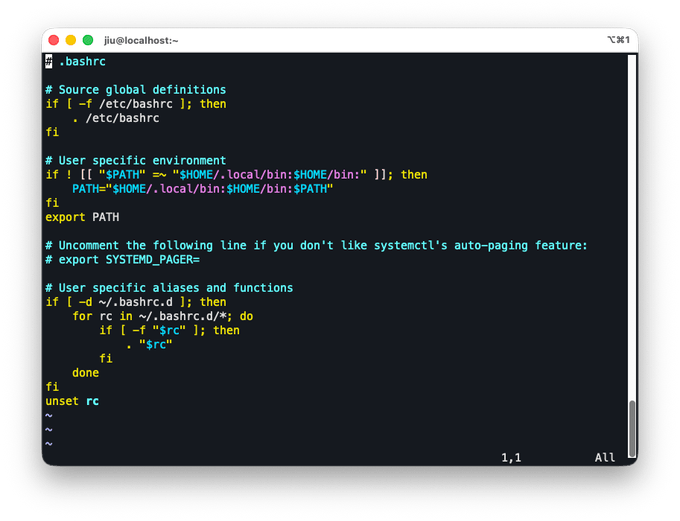
Task: Click the 'if [ -f /etc/bashrc ]; then' line
Action: click(136, 104)
